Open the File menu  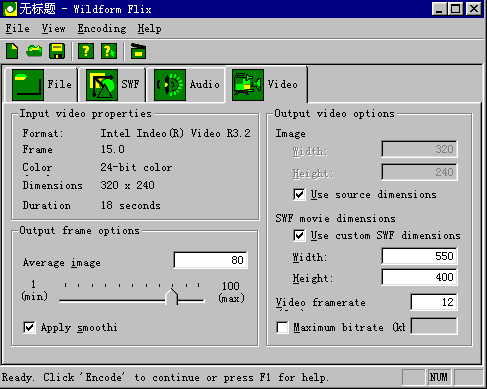point(17,29)
